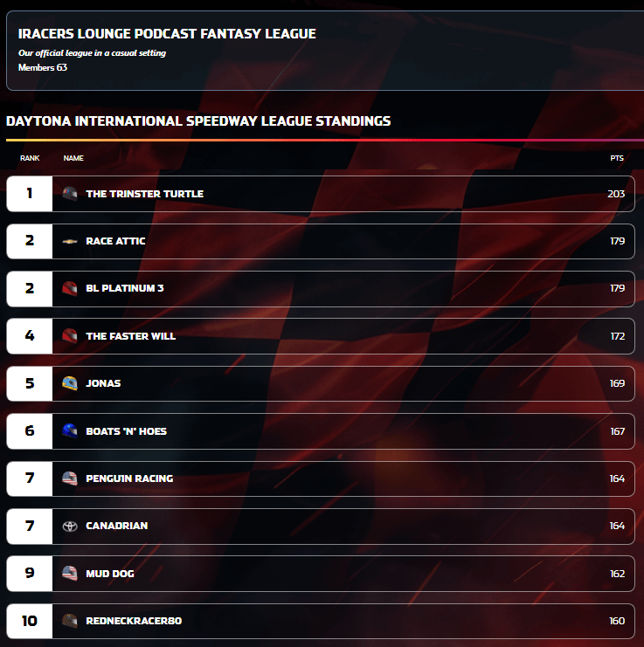Click rank 1 position badge
644x647 pixels.
[x=30, y=194]
